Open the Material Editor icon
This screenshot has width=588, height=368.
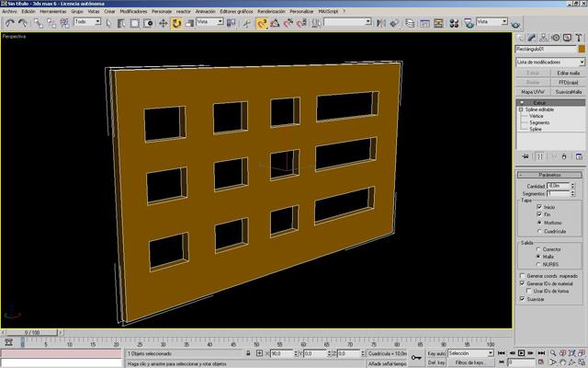coord(454,23)
